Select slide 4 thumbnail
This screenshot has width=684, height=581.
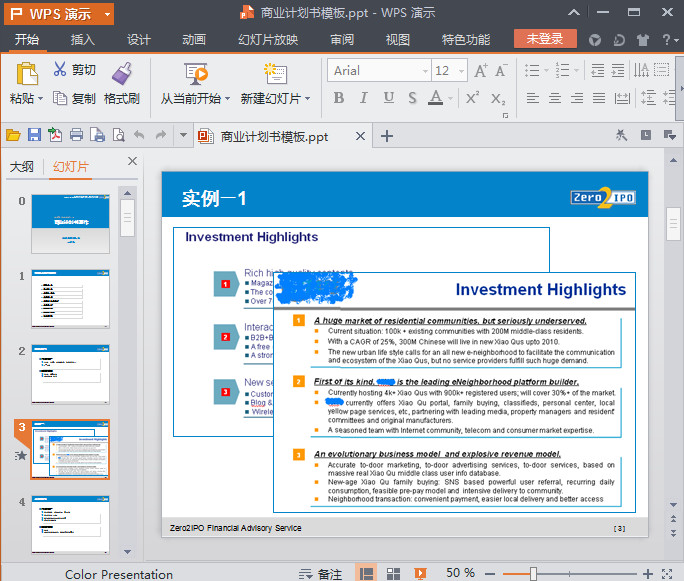pyautogui.click(x=70, y=525)
